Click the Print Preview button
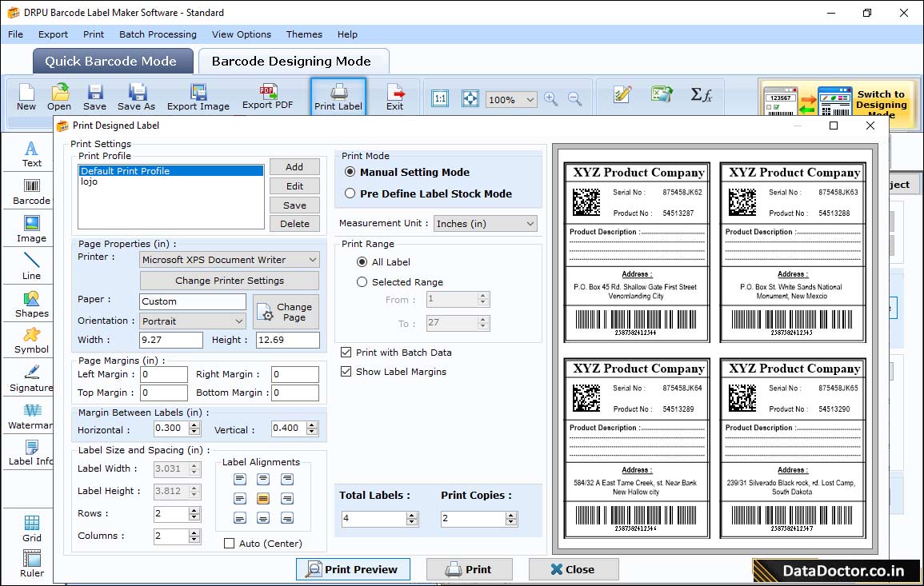Image resolution: width=924 pixels, height=586 pixels. 353,569
